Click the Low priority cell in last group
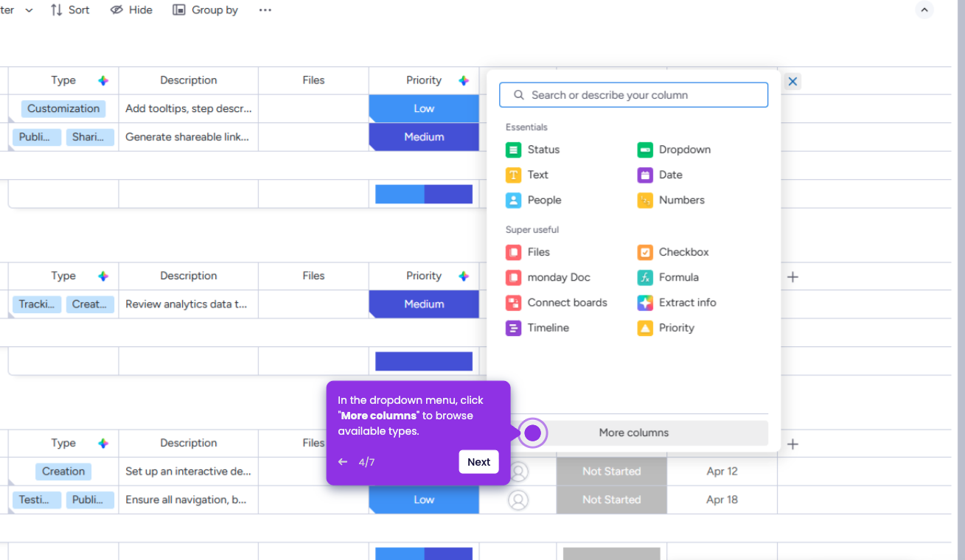The image size is (965, 560). 424,500
